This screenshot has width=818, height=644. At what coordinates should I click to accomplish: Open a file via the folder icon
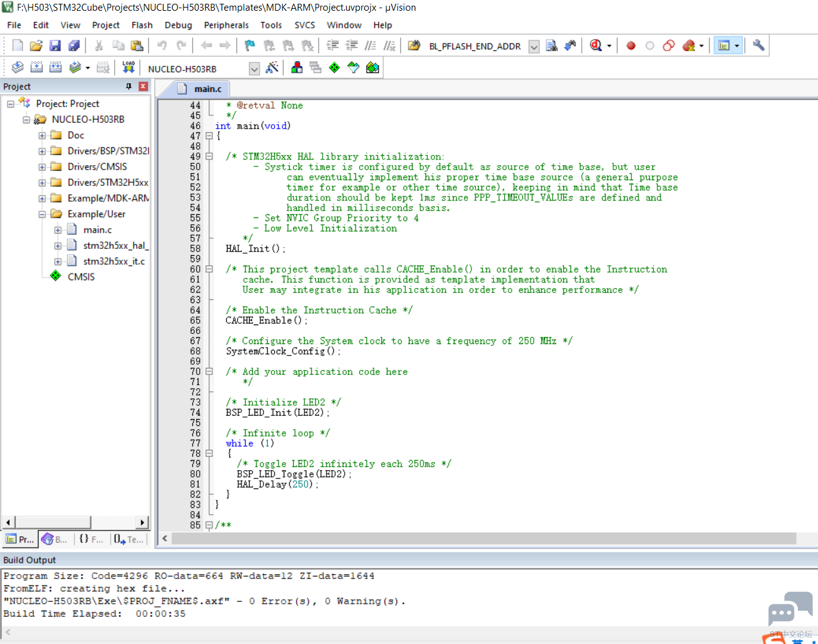tap(37, 45)
